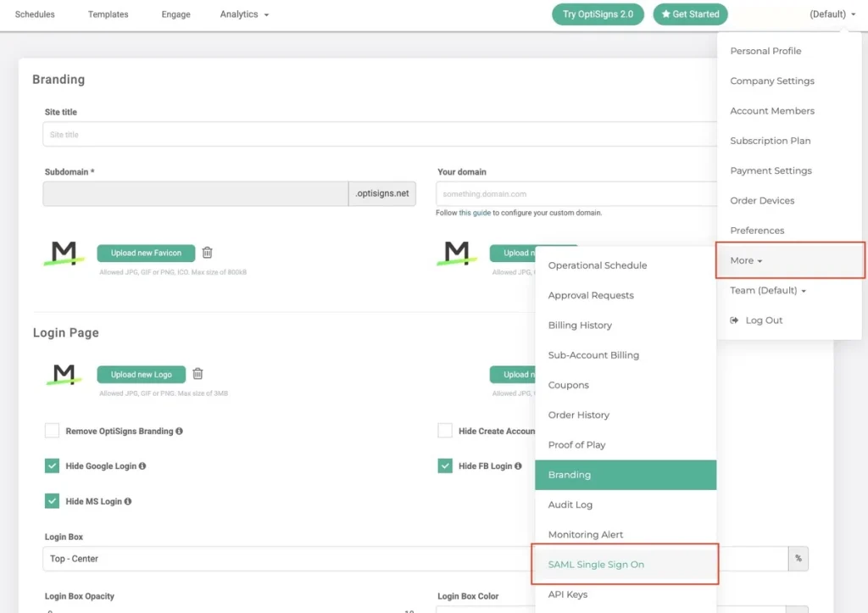Click the Site title input field

pos(381,135)
